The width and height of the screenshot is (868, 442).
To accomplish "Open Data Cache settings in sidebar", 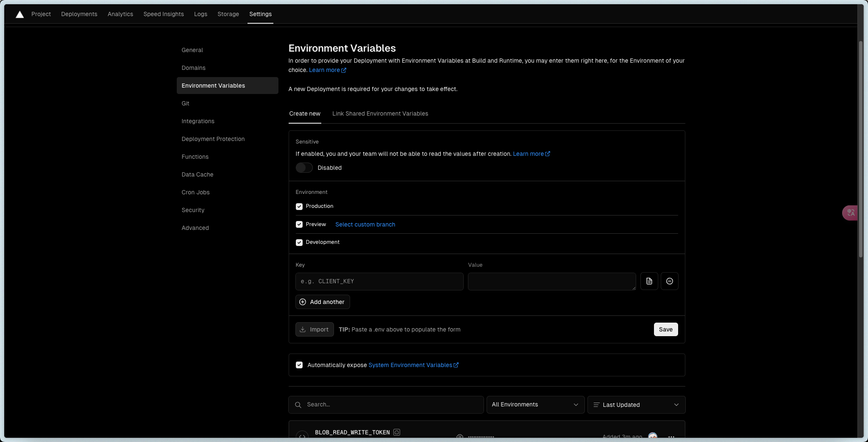I will (x=228, y=174).
